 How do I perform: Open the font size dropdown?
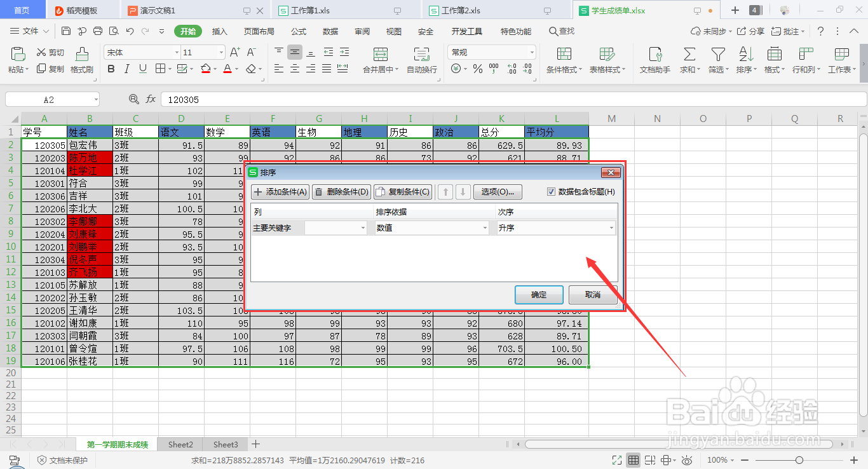coord(221,52)
